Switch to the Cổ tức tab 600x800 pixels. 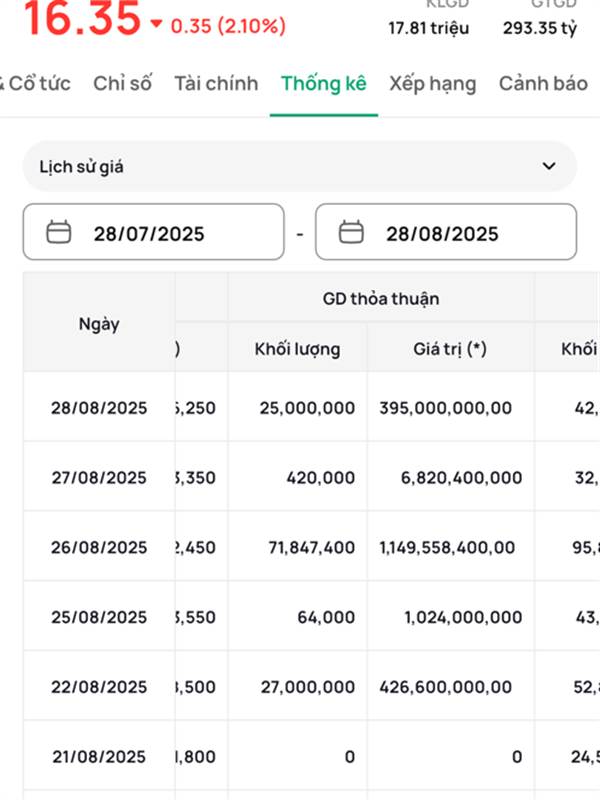coord(38,83)
